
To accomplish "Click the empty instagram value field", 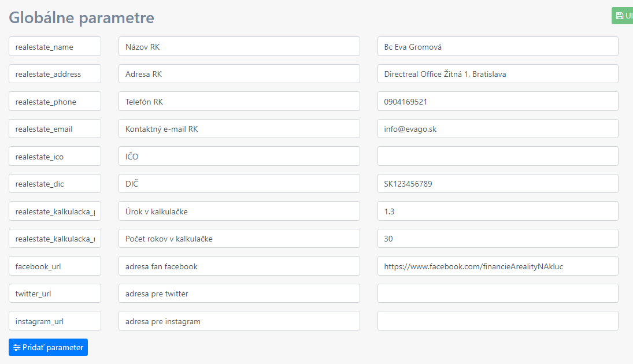I will (497, 321).
